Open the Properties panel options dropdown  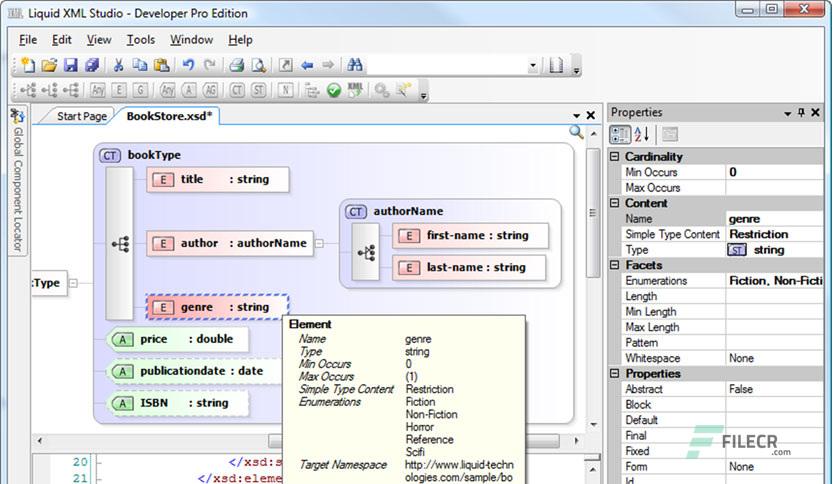point(787,113)
